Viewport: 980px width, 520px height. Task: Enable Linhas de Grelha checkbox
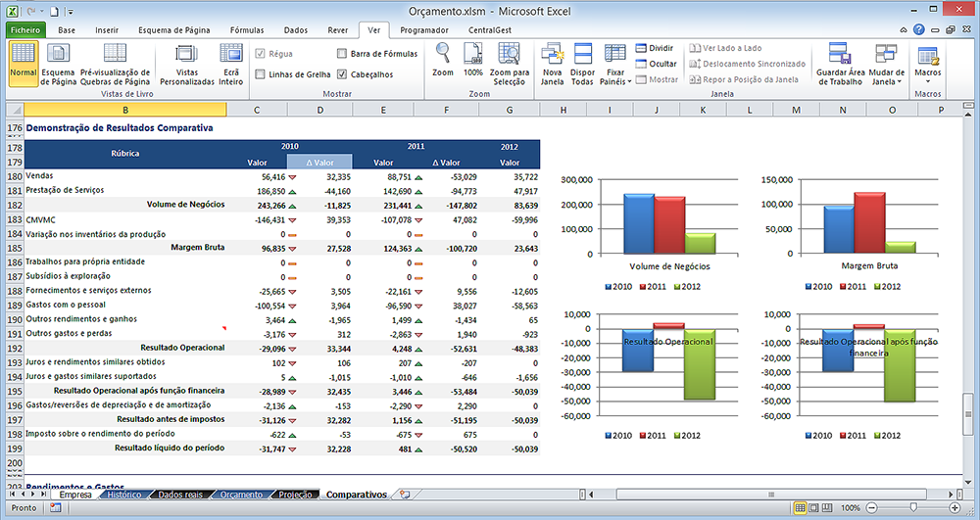pos(261,74)
